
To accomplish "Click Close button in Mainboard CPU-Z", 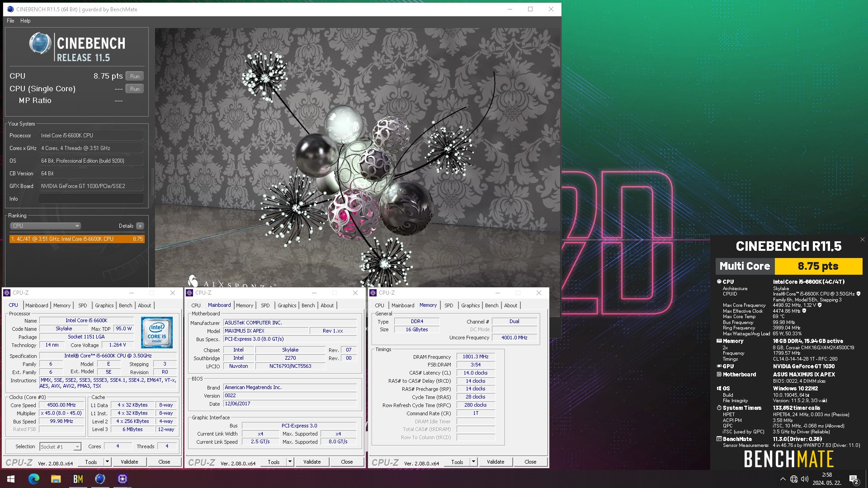I will coord(347,462).
